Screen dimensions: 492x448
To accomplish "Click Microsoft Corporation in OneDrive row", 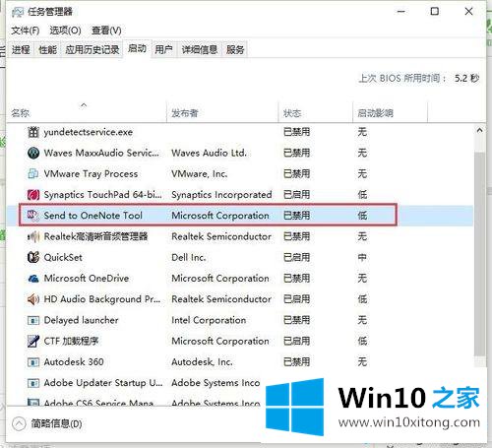I will tap(220, 279).
